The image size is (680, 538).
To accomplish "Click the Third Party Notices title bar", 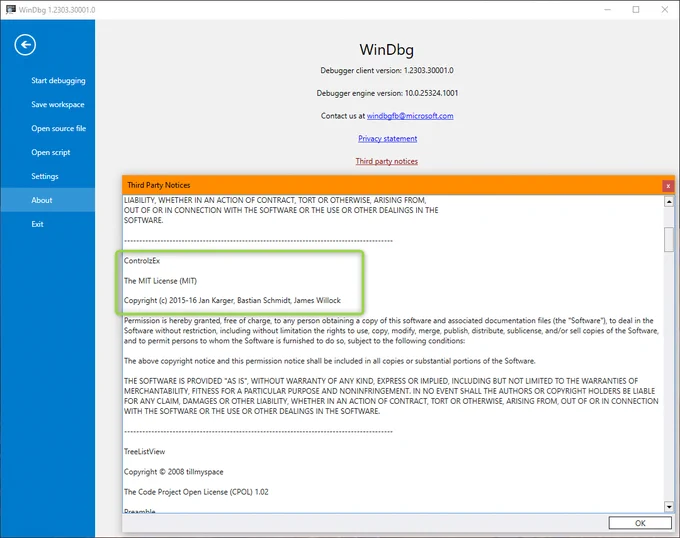I will [x=392, y=185].
